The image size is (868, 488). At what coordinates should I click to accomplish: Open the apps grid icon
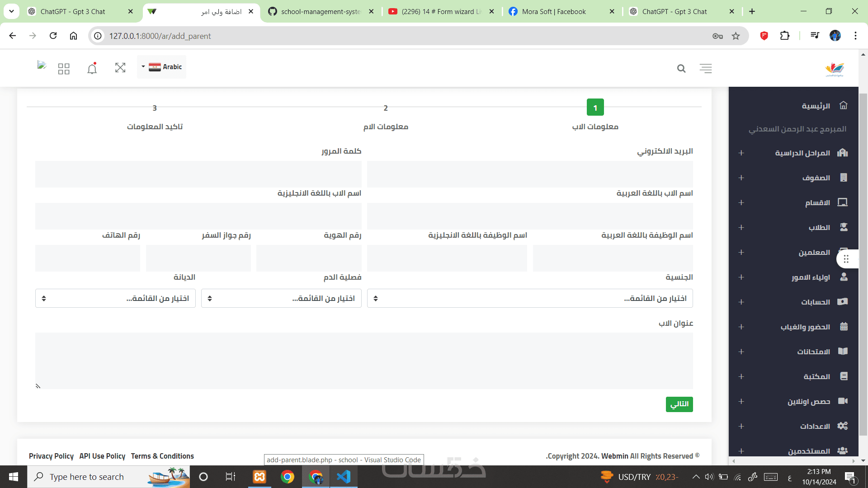64,69
